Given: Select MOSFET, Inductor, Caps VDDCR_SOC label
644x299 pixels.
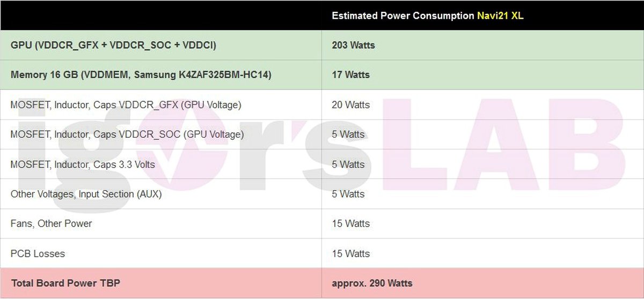Looking at the screenshot, I should pyautogui.click(x=127, y=134).
